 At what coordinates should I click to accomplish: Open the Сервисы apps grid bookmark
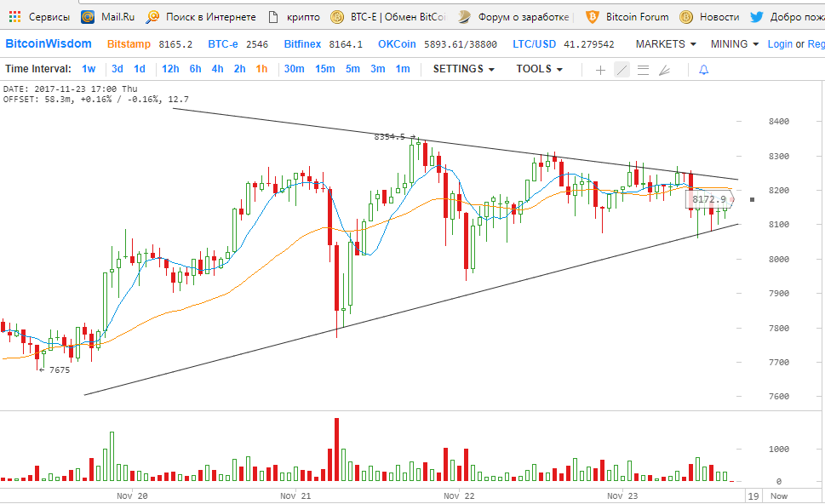tap(39, 17)
